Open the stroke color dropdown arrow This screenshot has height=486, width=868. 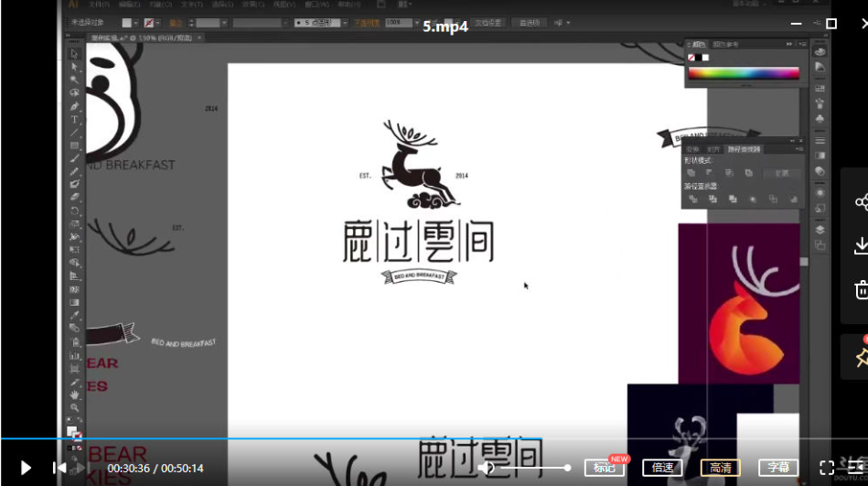click(157, 23)
